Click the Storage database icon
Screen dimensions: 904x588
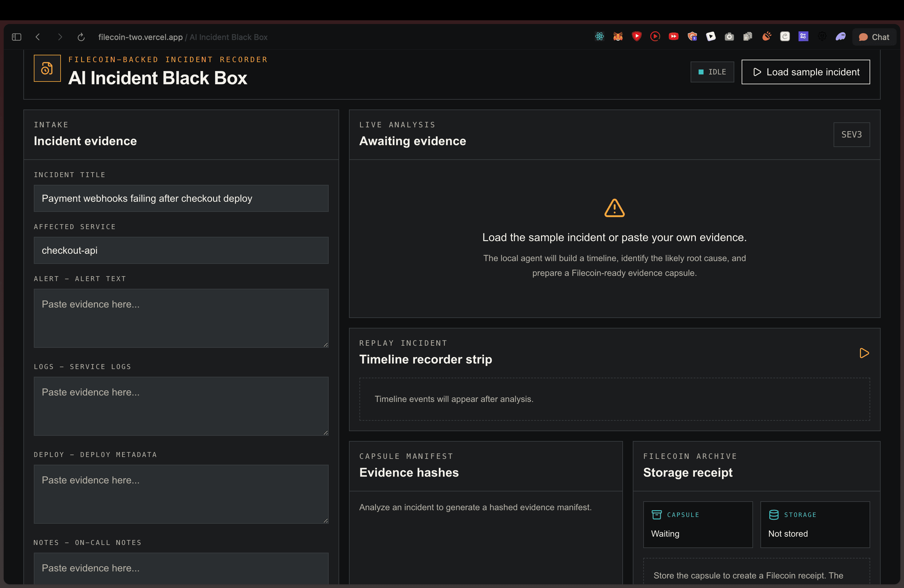pyautogui.click(x=774, y=515)
